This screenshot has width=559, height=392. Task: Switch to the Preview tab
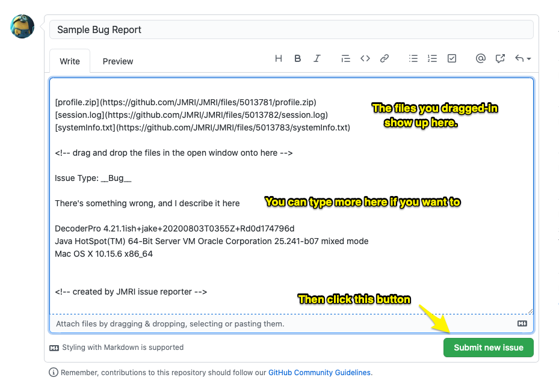tap(117, 61)
